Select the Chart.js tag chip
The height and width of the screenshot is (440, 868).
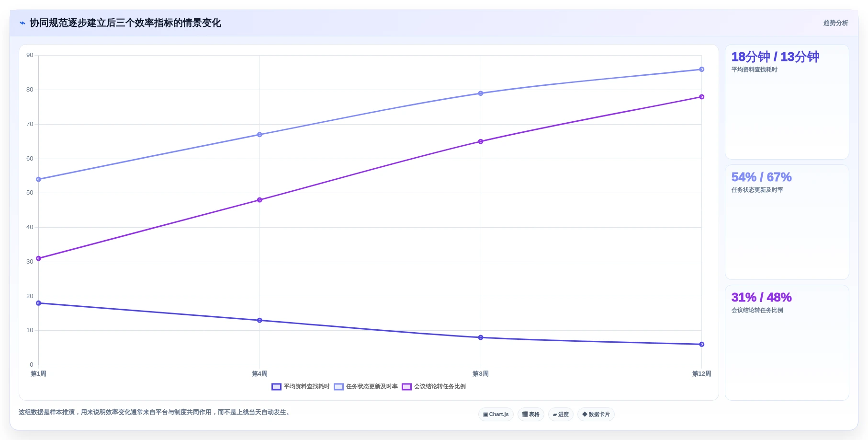496,415
